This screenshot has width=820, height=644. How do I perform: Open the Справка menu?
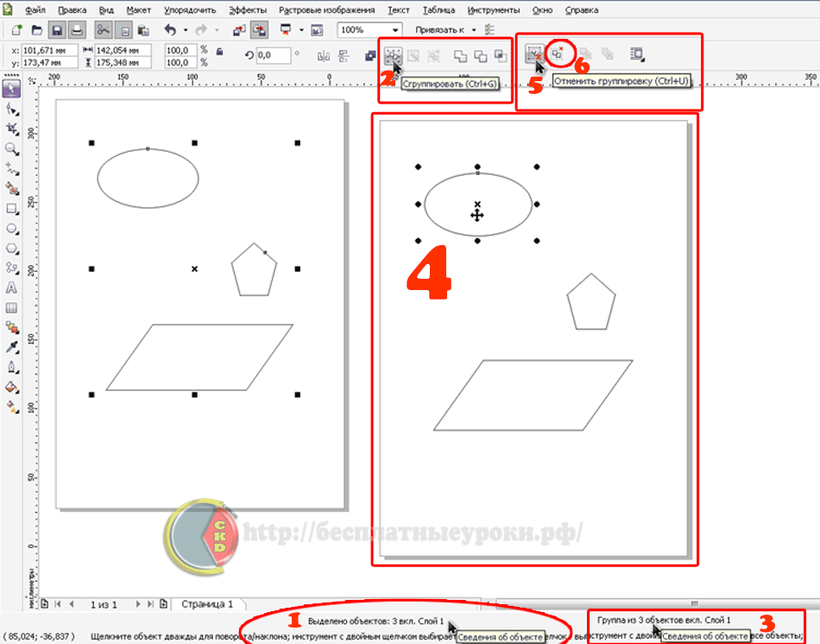click(582, 10)
